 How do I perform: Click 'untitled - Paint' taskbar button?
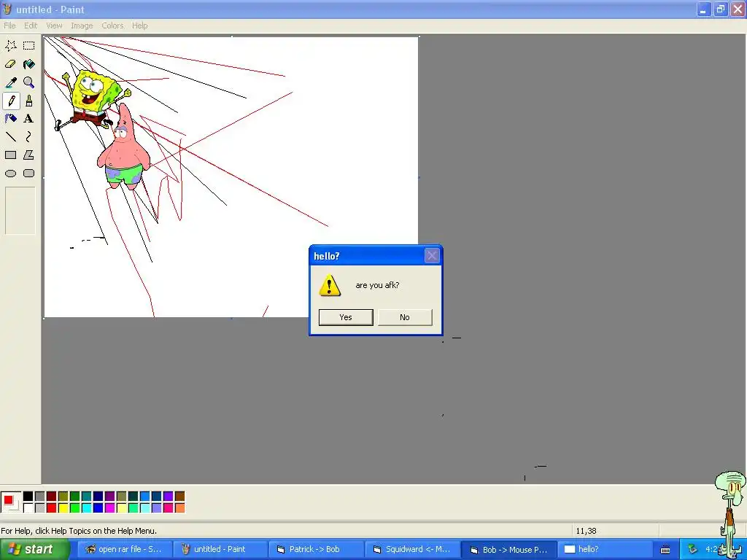pyautogui.click(x=219, y=550)
